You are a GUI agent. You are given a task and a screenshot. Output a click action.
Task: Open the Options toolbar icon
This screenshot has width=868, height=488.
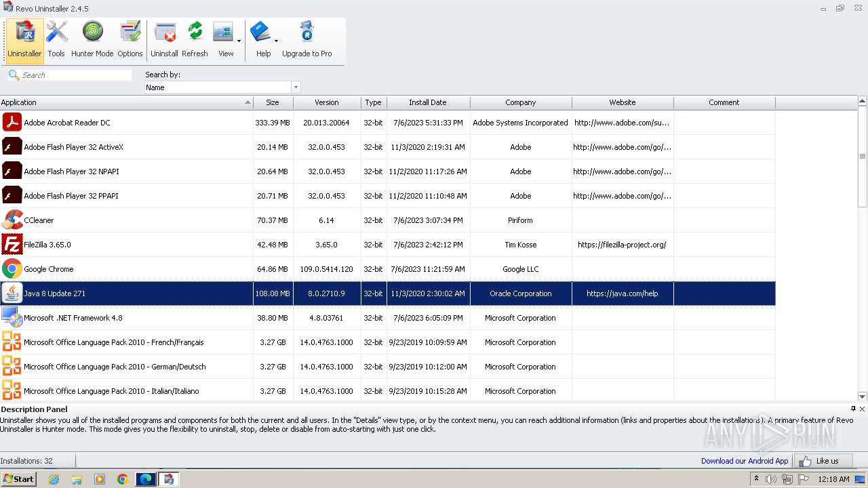point(130,40)
